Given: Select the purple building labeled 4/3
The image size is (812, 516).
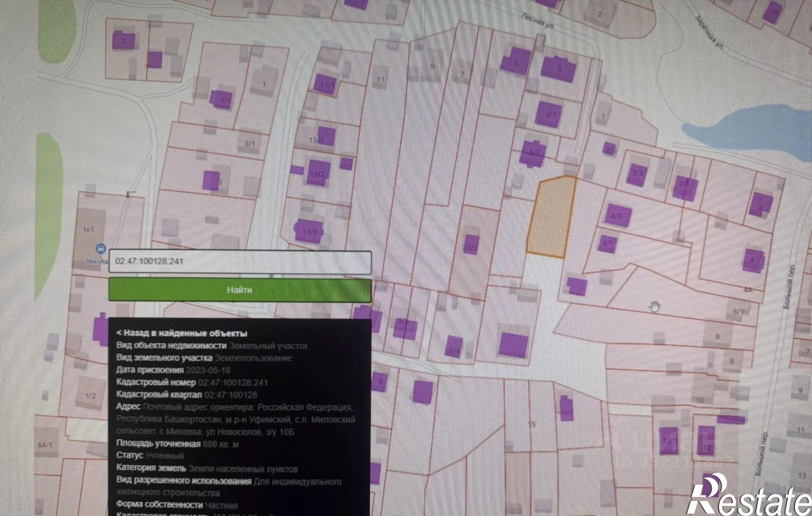Looking at the screenshot, I should 618,215.
